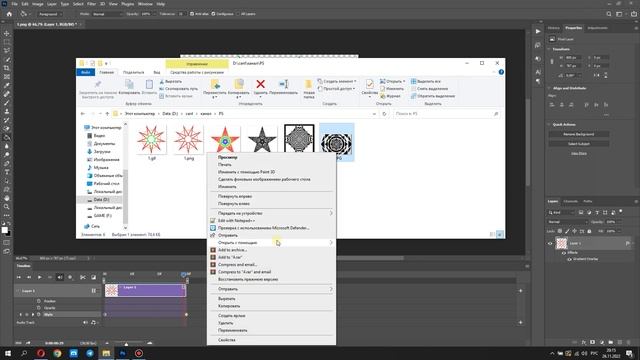Viewport: 640px width, 360px height.
Task: Click the Rename icon in Explorer ribbon
Action: [x=283, y=84]
